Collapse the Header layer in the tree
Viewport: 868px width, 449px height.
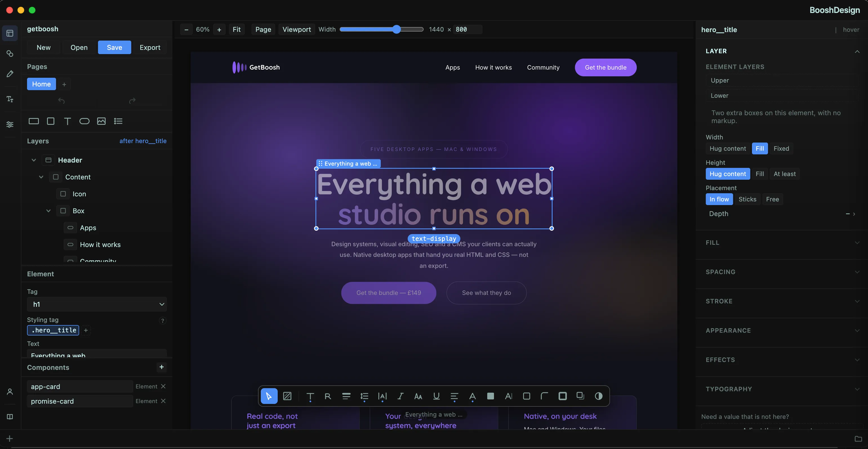34,160
